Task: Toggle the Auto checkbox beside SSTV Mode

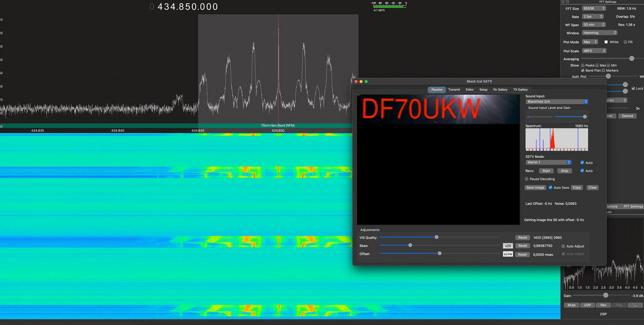Action: [582, 162]
